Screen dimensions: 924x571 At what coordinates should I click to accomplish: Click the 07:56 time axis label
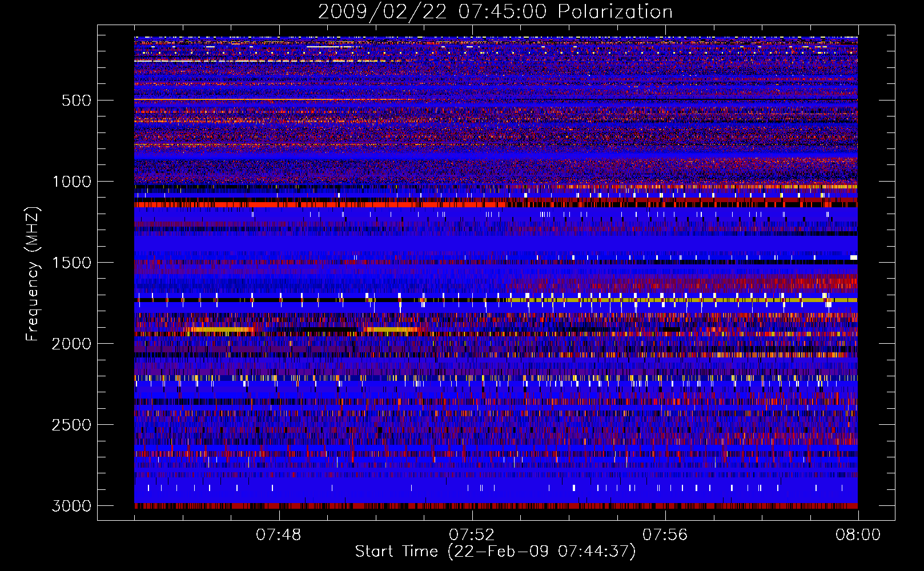pos(665,535)
